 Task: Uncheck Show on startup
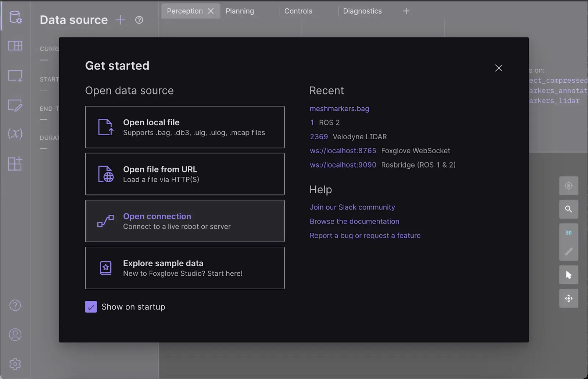click(91, 307)
